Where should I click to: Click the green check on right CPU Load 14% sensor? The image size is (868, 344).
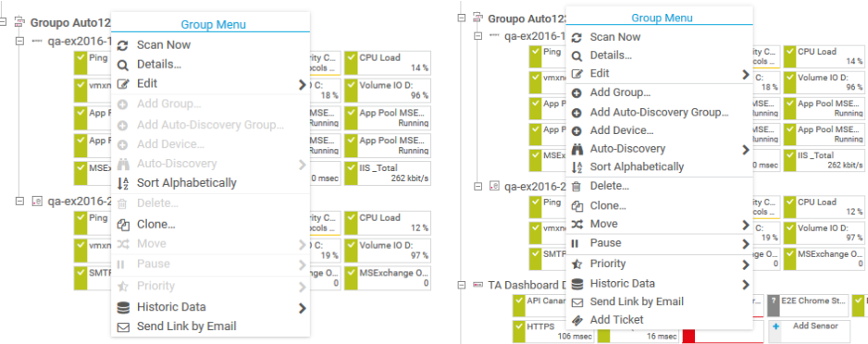[788, 57]
